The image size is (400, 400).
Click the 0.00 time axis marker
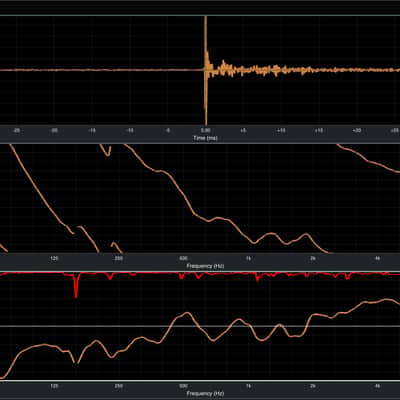(x=205, y=131)
